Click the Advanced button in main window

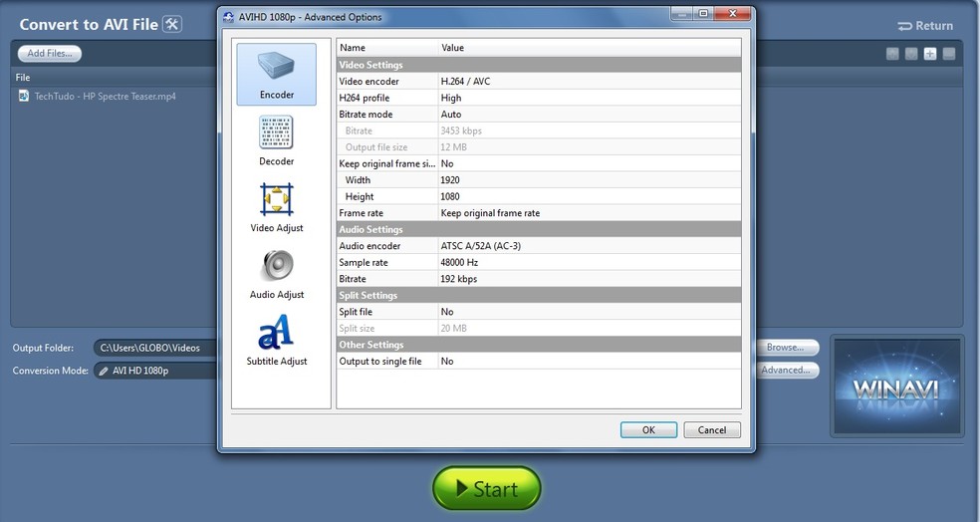pos(786,371)
